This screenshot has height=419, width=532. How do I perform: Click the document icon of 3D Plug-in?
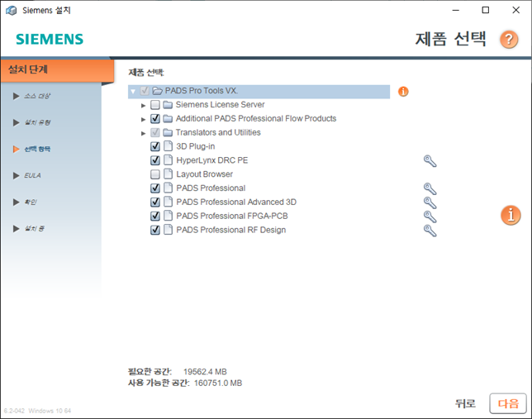[168, 146]
